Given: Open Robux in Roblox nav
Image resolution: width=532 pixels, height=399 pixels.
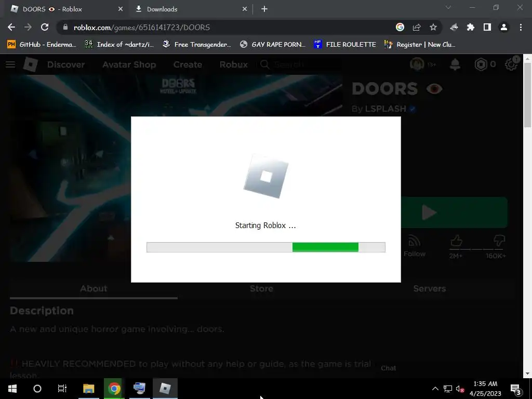Looking at the screenshot, I should coord(233,64).
